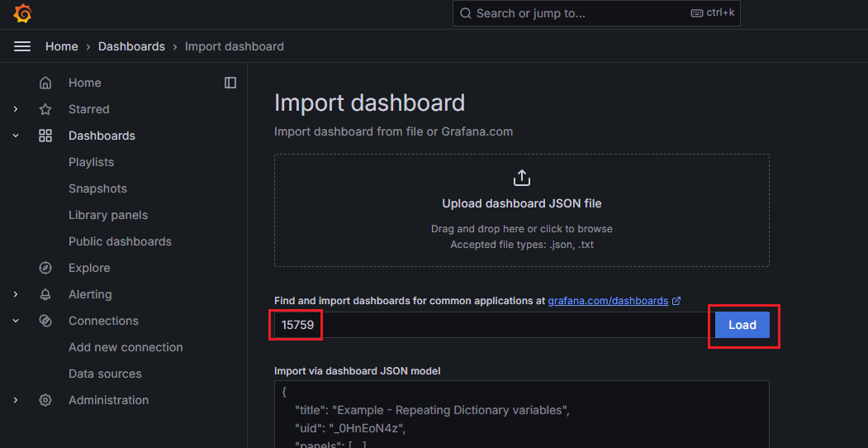Undock the menu with the panel icon
This screenshot has height=448, width=868.
pos(230,83)
